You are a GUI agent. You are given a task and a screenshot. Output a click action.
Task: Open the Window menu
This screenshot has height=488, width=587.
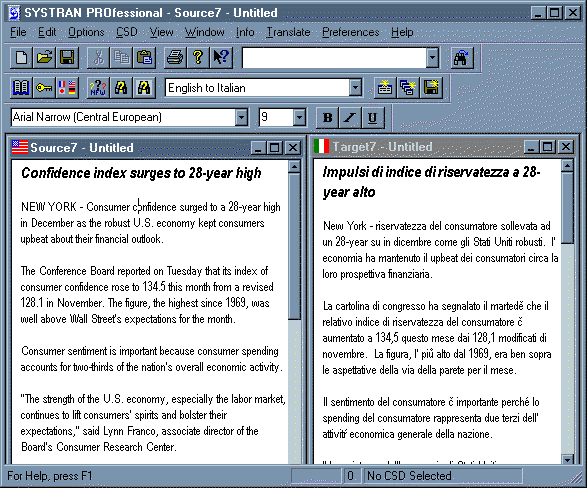coord(204,32)
